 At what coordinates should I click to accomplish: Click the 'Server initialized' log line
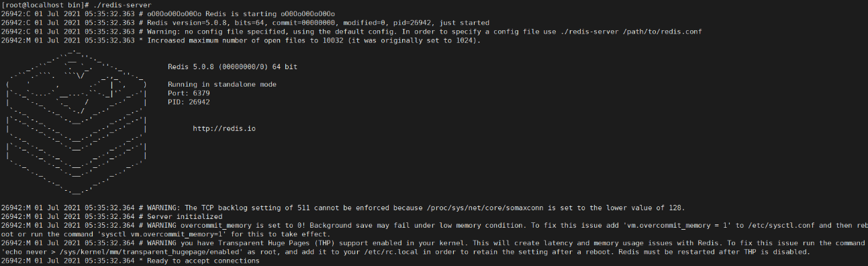click(111, 217)
